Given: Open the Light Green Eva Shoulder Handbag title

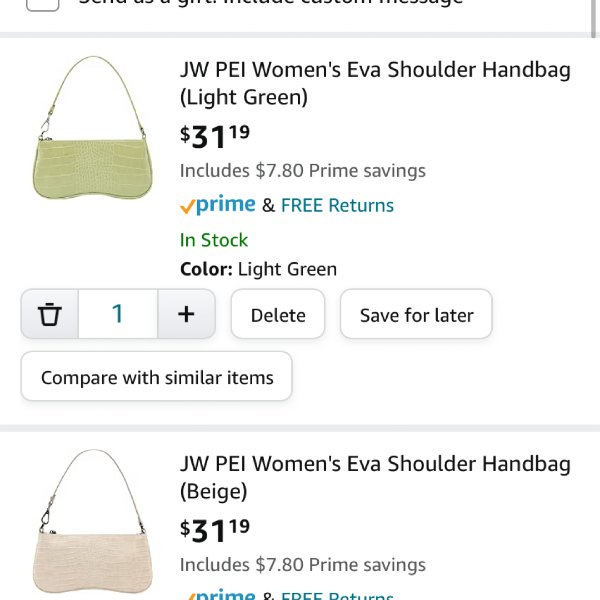Looking at the screenshot, I should [x=375, y=83].
